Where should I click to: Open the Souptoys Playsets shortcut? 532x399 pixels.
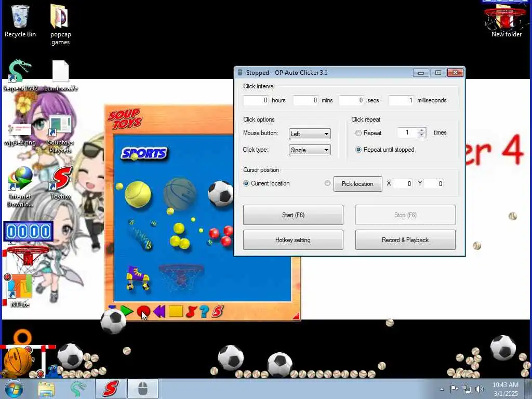tap(60, 134)
